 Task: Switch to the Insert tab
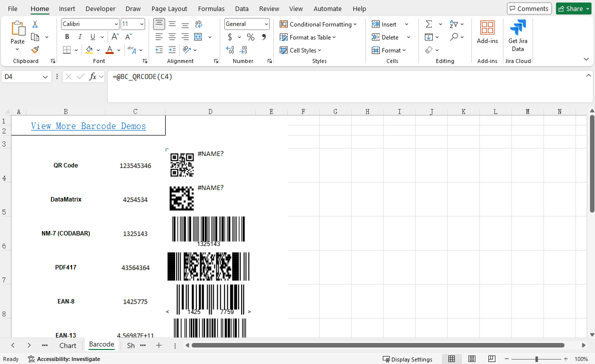[x=67, y=8]
